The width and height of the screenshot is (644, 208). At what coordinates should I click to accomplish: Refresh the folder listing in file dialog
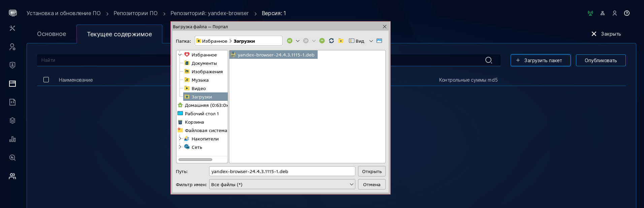(331, 41)
